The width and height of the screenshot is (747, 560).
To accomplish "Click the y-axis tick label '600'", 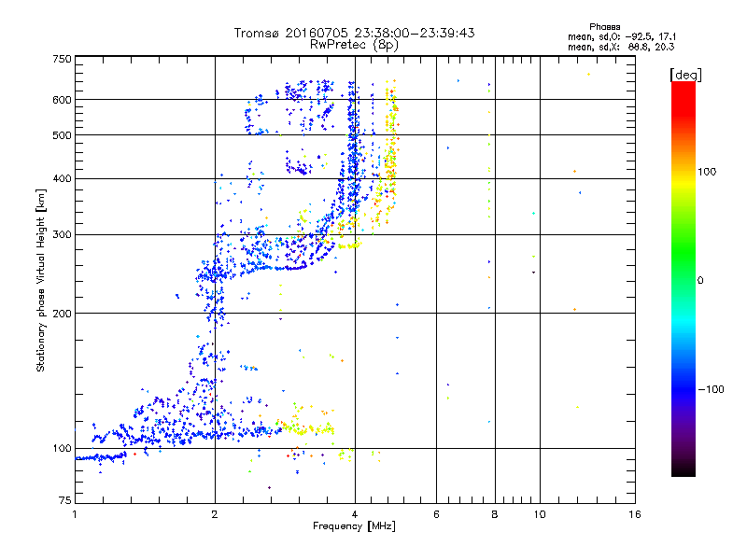I will pos(62,100).
